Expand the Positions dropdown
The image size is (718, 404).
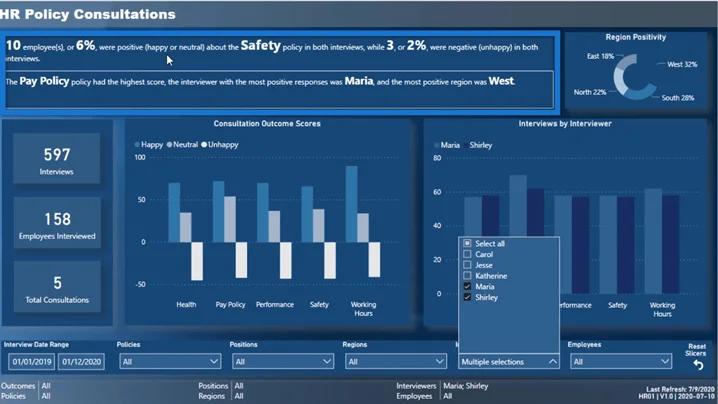283,361
